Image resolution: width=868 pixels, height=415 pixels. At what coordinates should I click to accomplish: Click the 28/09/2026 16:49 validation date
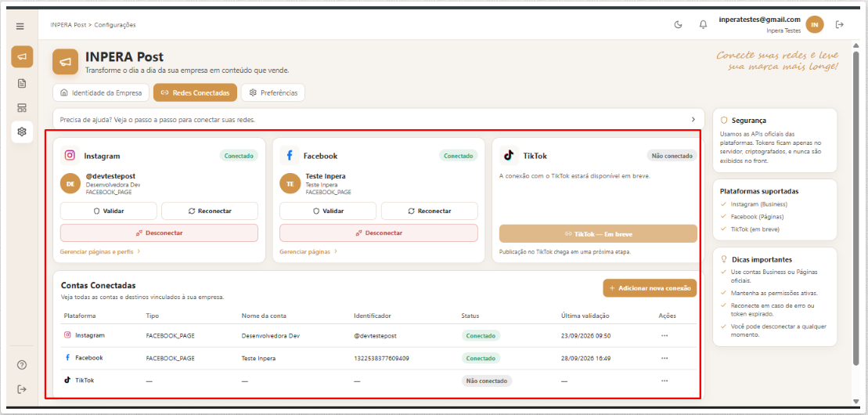click(585, 359)
